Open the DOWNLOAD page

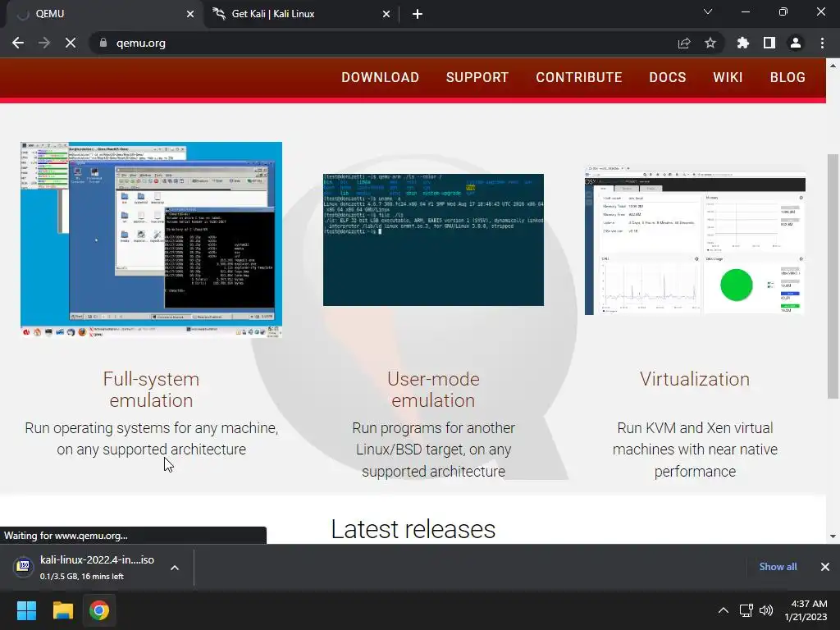(x=381, y=77)
